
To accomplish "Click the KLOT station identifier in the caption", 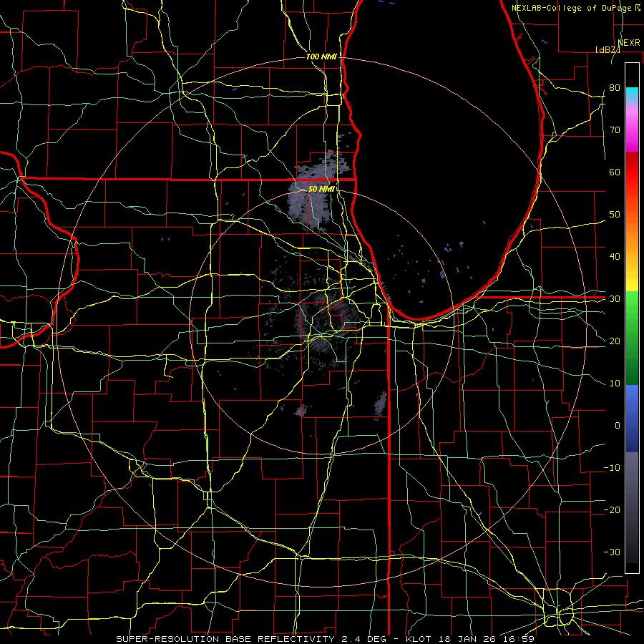I will point(419,639).
